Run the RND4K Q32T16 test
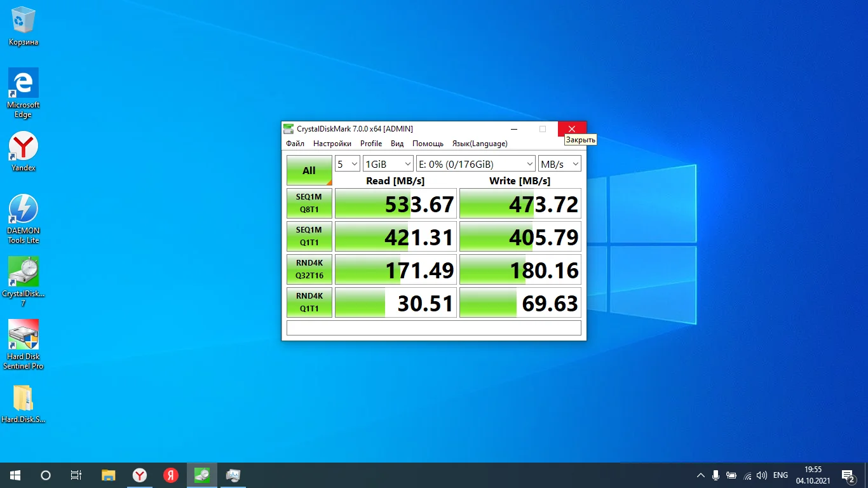Viewport: 868px width, 488px height. pyautogui.click(x=309, y=269)
